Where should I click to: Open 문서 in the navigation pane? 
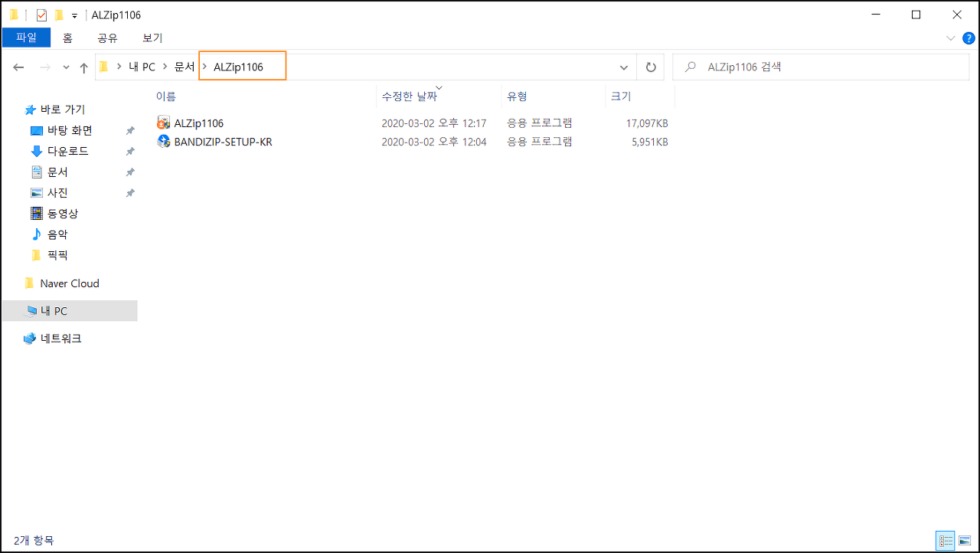[x=57, y=172]
